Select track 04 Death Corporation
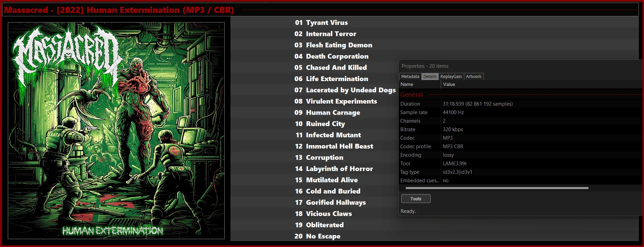Viewport: 644px width, 247px height. pos(331,56)
